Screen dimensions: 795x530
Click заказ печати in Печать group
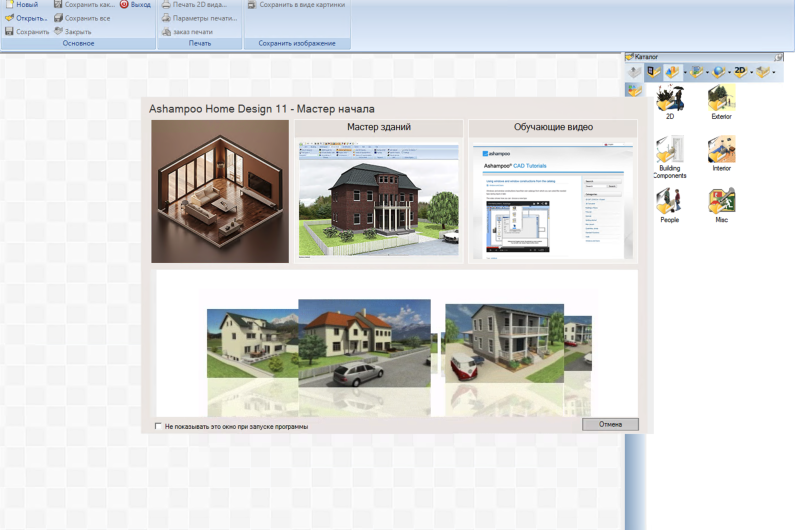187,31
